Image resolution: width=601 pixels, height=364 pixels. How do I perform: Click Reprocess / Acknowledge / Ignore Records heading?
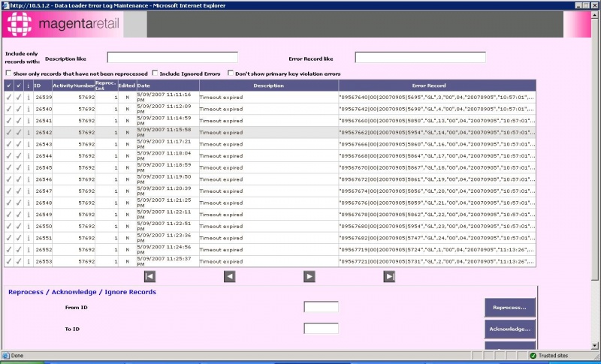coord(82,292)
